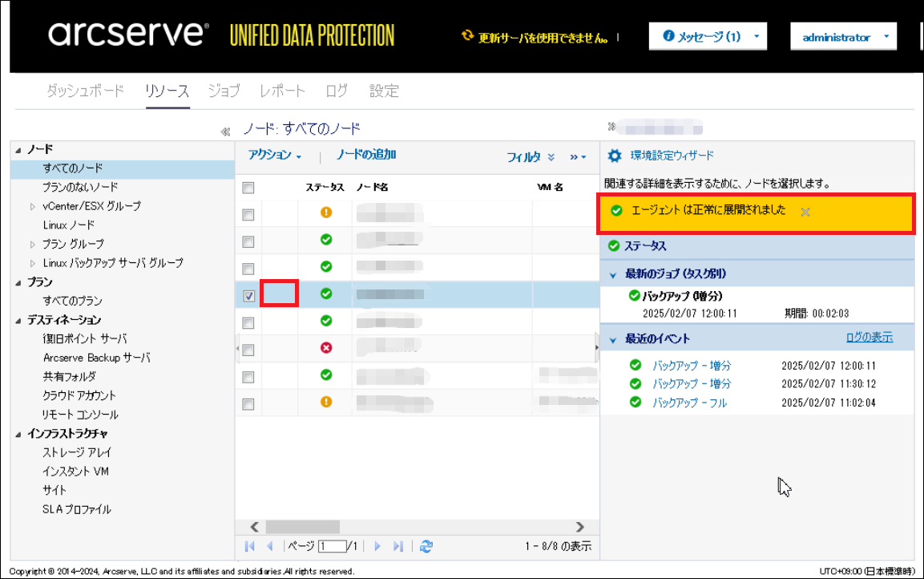924x579 pixels.
Task: Open the バックアップ - フル event link
Action: pyautogui.click(x=689, y=403)
